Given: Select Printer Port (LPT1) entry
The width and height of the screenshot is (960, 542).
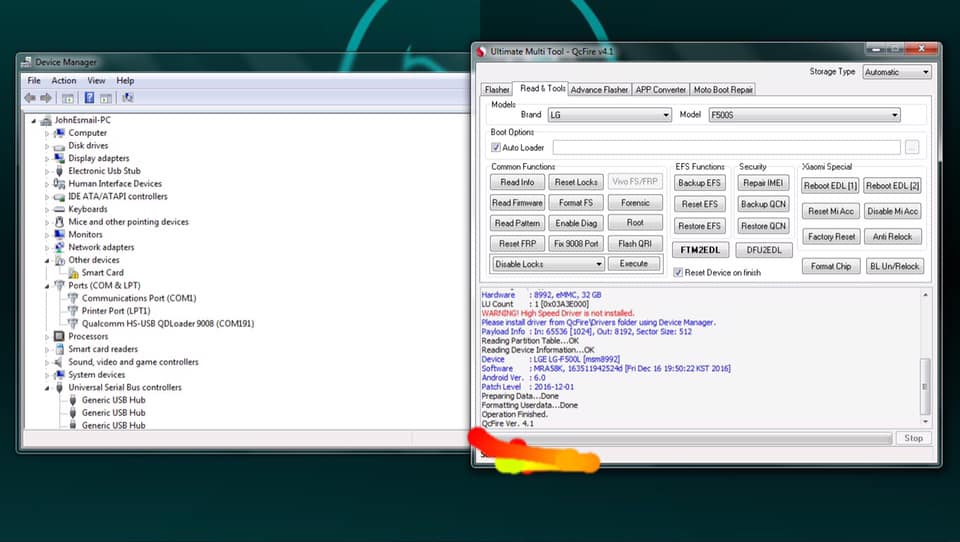Looking at the screenshot, I should [116, 311].
